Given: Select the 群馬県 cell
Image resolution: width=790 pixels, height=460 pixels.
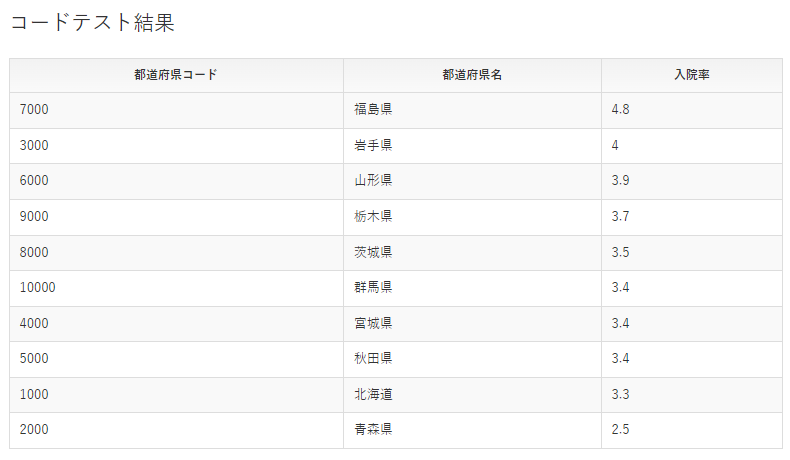Looking at the screenshot, I should coord(472,288).
